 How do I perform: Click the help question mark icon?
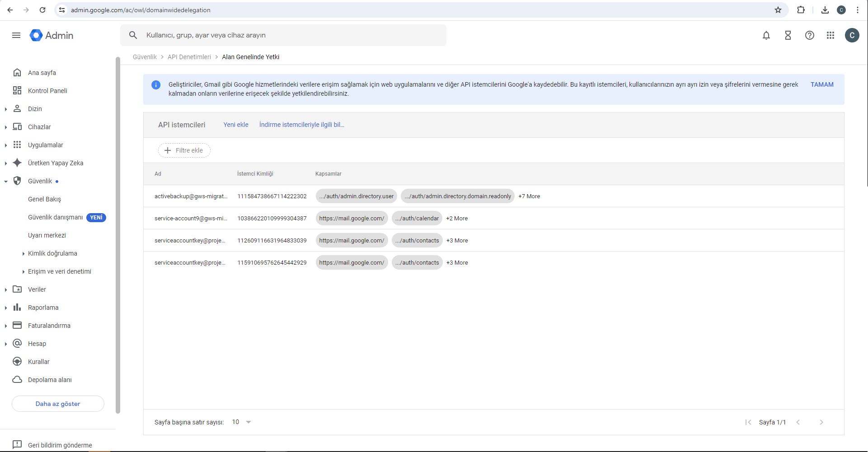(x=809, y=35)
